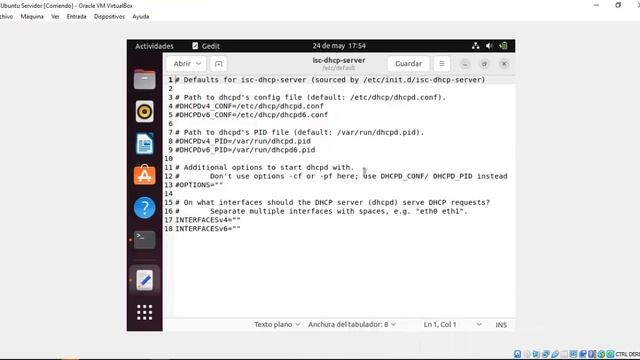Click the #DHCPDv6_PID=/var/run/dhcpd6.pid line

click(245, 150)
